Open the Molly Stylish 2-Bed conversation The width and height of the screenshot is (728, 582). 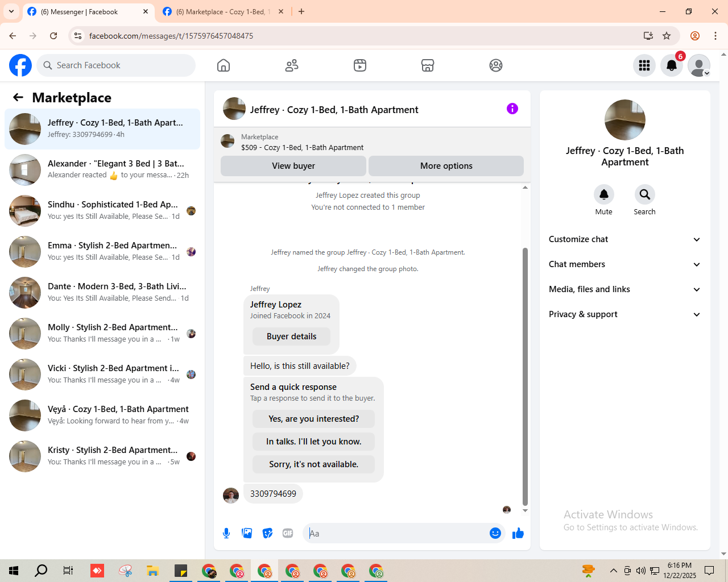point(102,334)
